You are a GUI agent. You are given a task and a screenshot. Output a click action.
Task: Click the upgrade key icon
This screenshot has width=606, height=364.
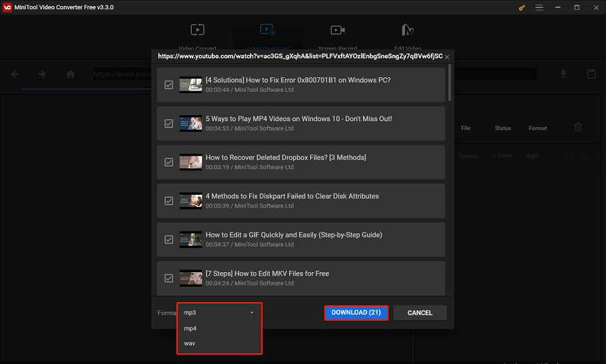(x=521, y=7)
